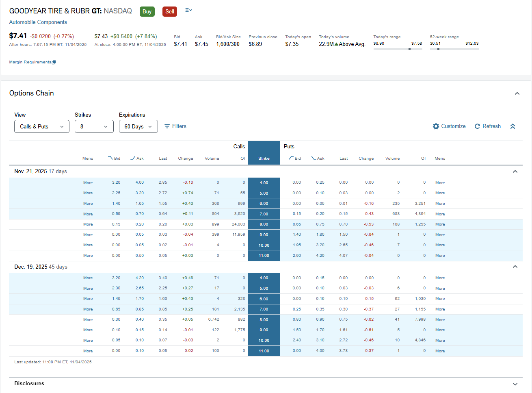Click the Calls Volume column header

pos(212,159)
